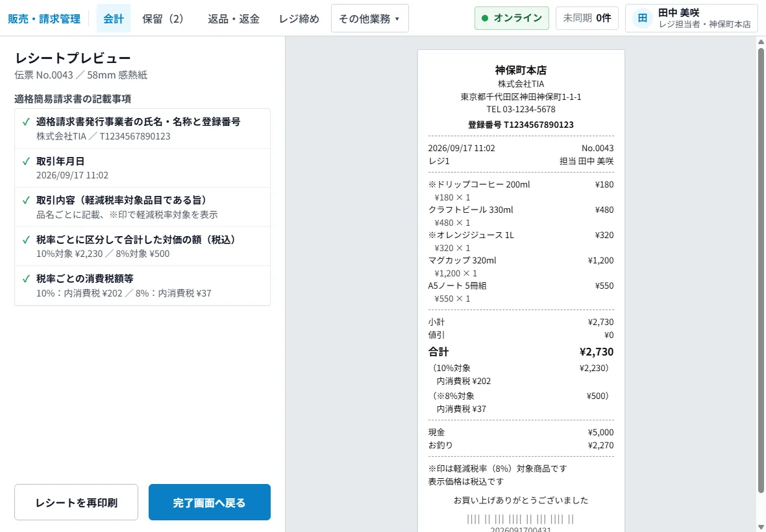Image resolution: width=766 pixels, height=532 pixels.
Task: Click 担当 田中 美咲 on receipt
Action: (586, 161)
